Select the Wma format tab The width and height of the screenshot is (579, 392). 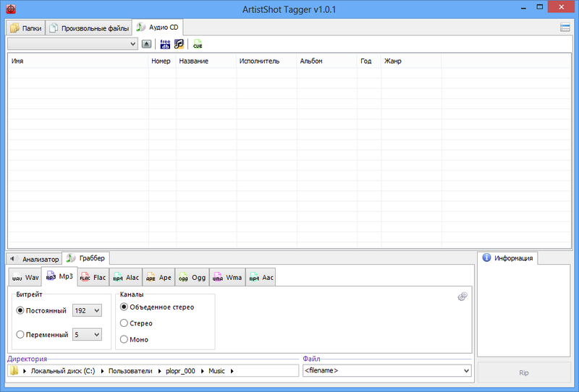click(227, 278)
